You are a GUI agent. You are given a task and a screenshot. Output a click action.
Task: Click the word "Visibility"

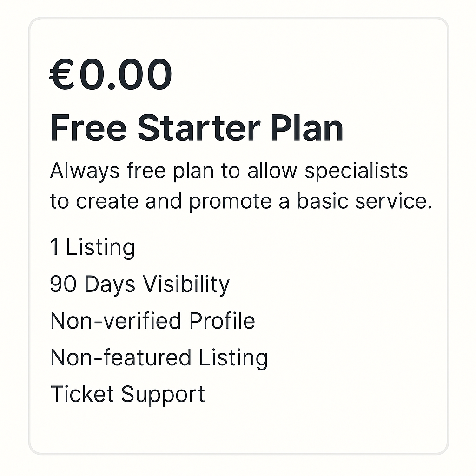tap(186, 284)
